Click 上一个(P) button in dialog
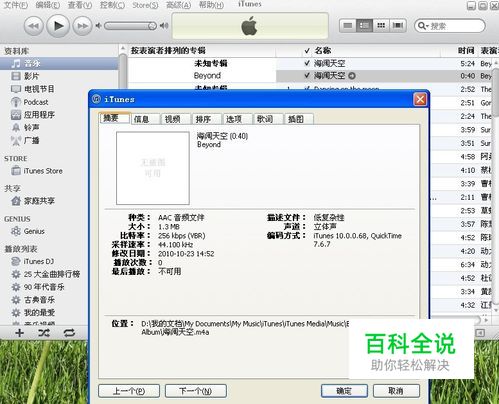 coord(129,391)
